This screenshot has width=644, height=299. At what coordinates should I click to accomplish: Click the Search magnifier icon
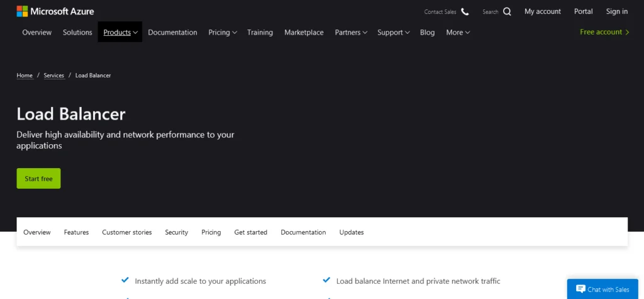[x=508, y=11]
